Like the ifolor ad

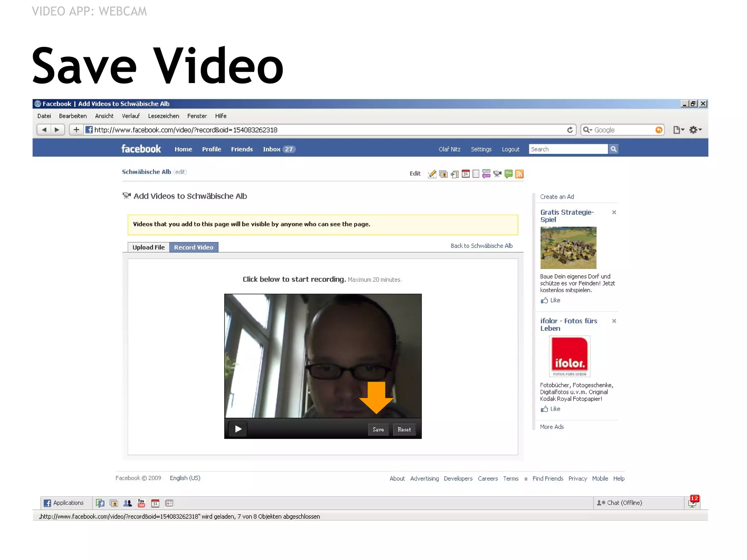550,409
